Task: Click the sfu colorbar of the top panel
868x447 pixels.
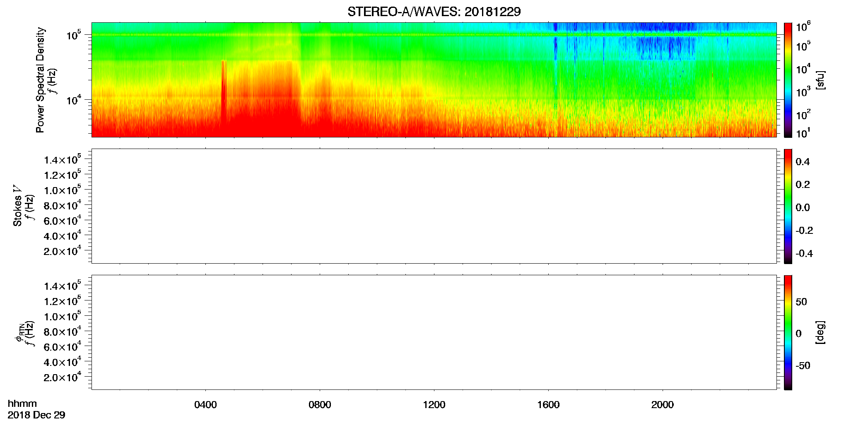Action: [788, 80]
